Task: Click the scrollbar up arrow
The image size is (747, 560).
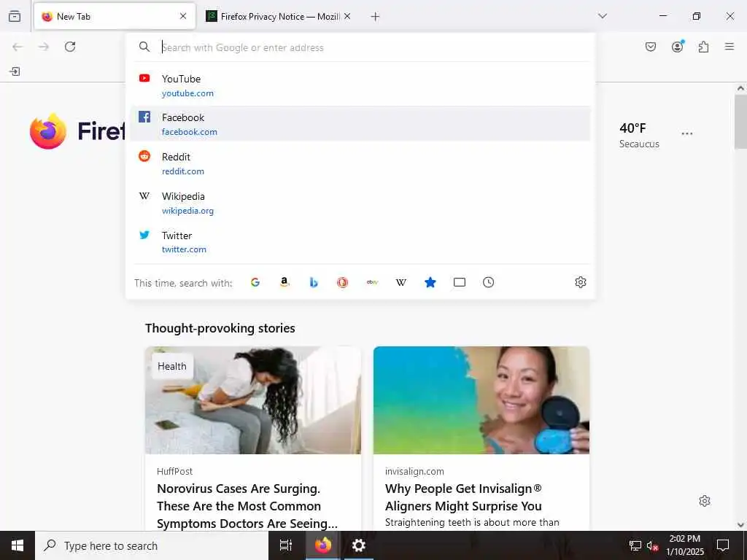Action: pyautogui.click(x=740, y=88)
